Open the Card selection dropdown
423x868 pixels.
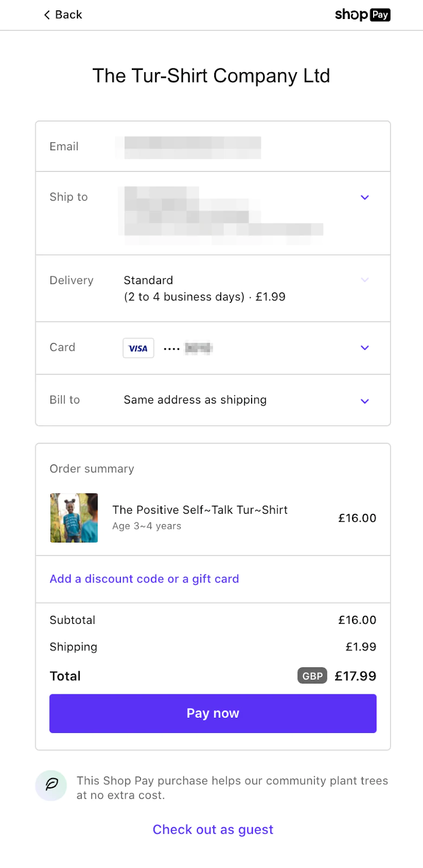pos(365,348)
